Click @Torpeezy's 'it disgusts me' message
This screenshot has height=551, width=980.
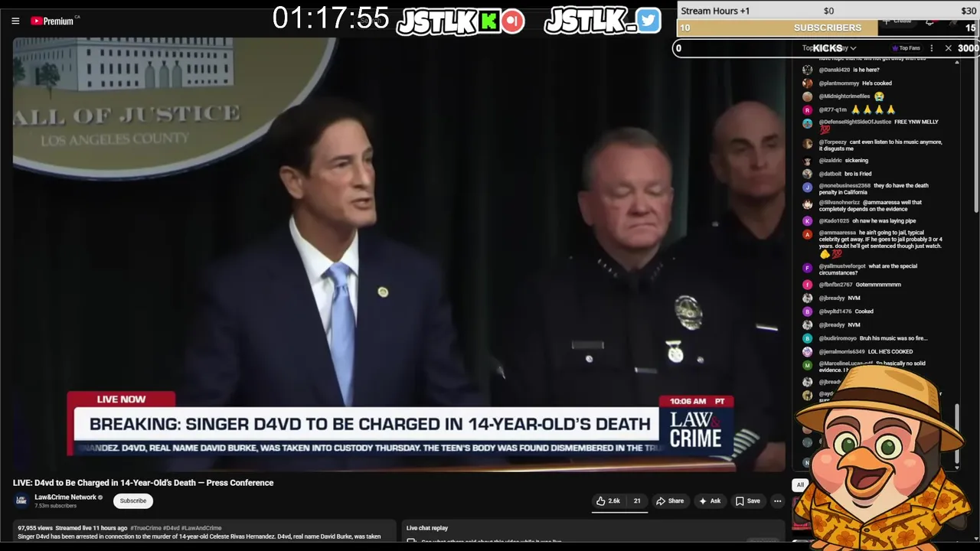coord(880,145)
